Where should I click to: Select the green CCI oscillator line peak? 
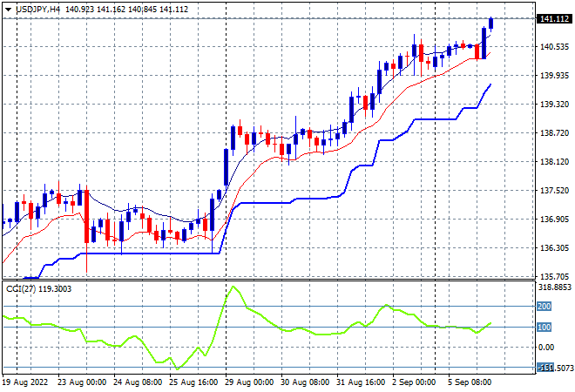click(233, 287)
